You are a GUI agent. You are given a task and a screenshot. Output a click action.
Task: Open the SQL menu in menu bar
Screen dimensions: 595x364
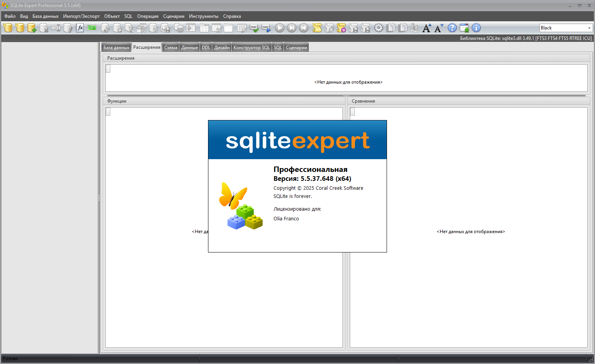coord(128,16)
